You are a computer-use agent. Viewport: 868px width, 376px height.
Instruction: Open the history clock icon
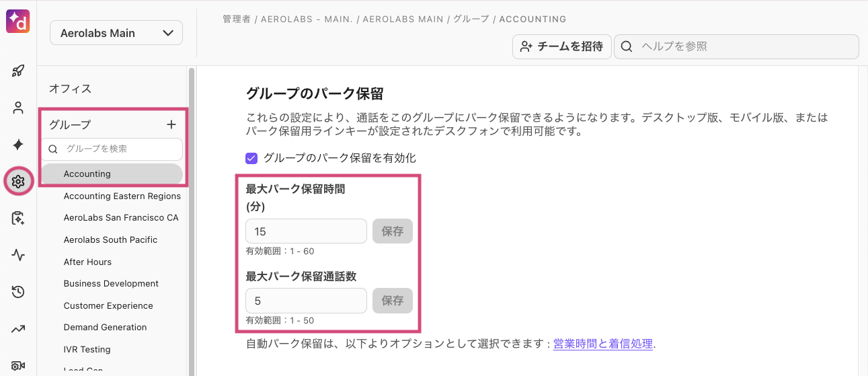click(x=18, y=292)
